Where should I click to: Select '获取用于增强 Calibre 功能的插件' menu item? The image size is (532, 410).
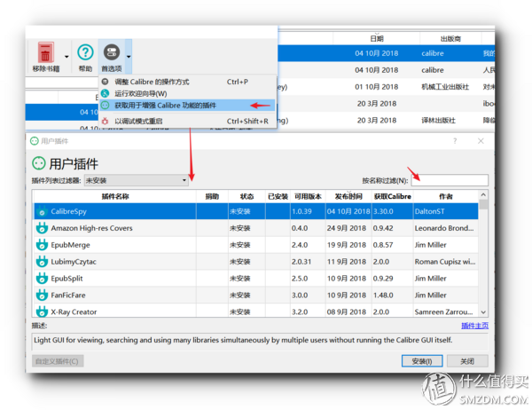coord(187,106)
